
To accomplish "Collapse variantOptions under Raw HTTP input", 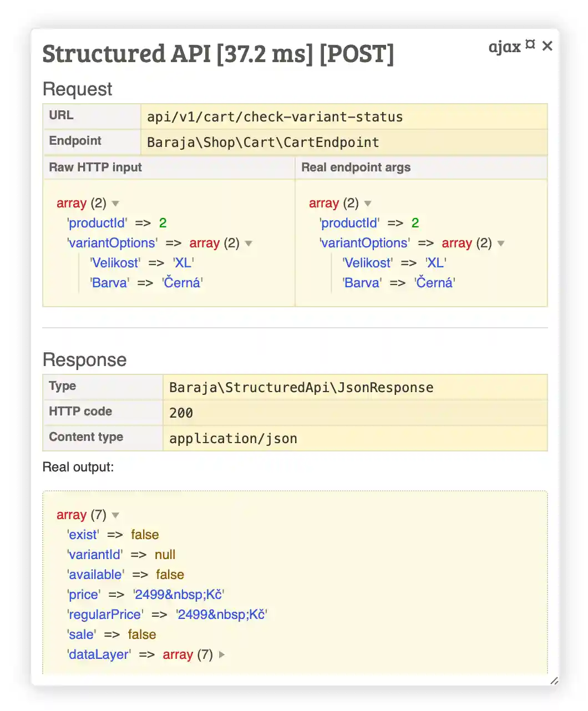I will [x=249, y=243].
